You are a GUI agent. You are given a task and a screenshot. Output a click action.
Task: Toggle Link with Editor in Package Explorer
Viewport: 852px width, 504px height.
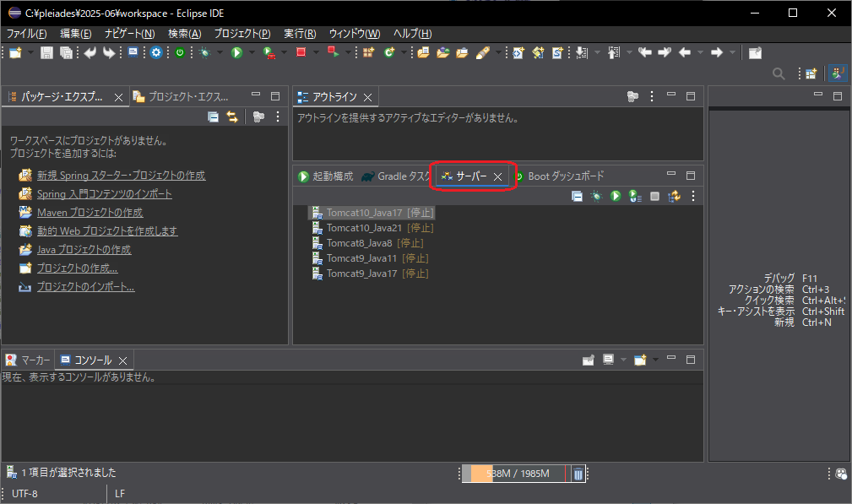(x=231, y=117)
